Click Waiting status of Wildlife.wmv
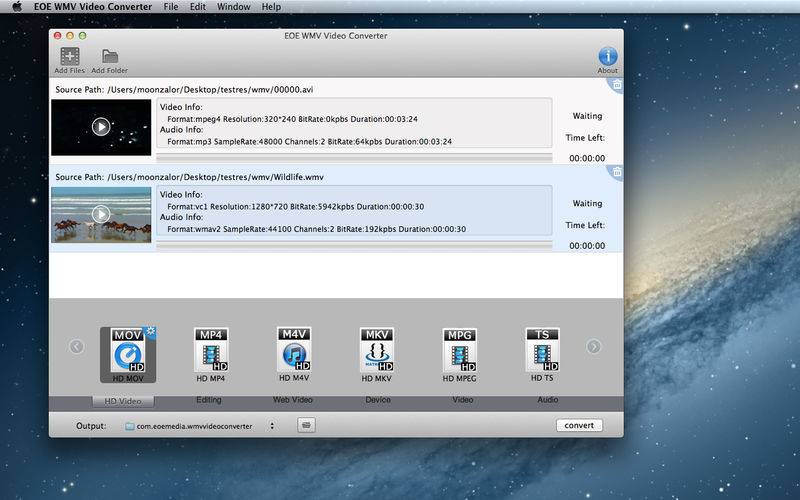The image size is (800, 500). [x=587, y=203]
